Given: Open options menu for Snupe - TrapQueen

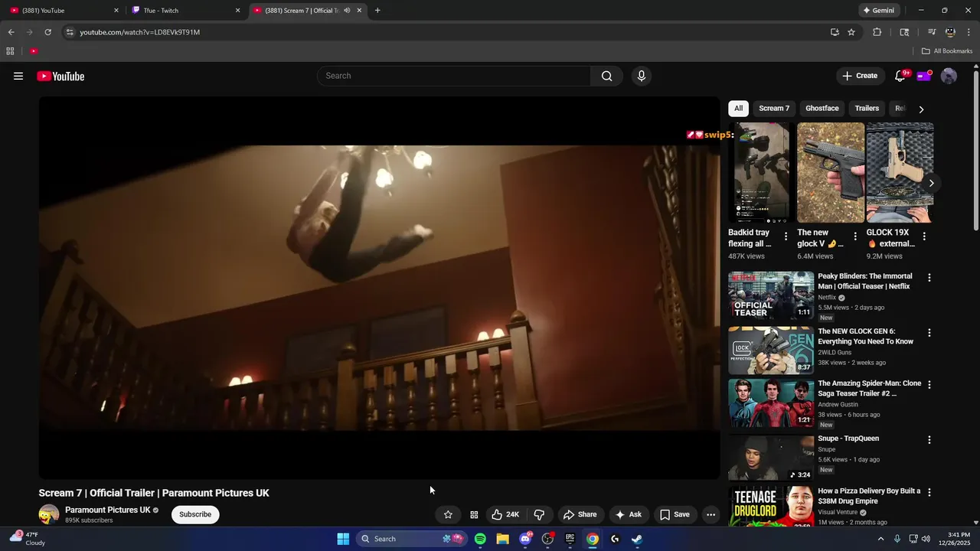Looking at the screenshot, I should pyautogui.click(x=929, y=440).
